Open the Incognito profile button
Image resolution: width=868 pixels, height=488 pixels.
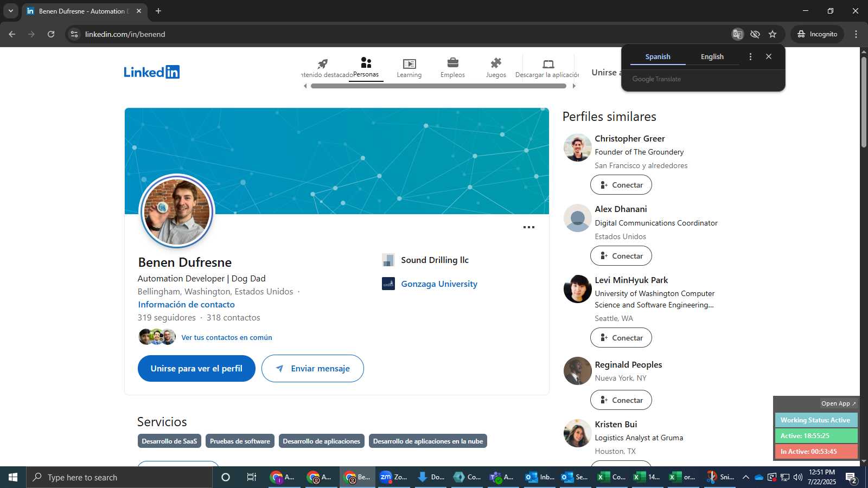point(817,34)
